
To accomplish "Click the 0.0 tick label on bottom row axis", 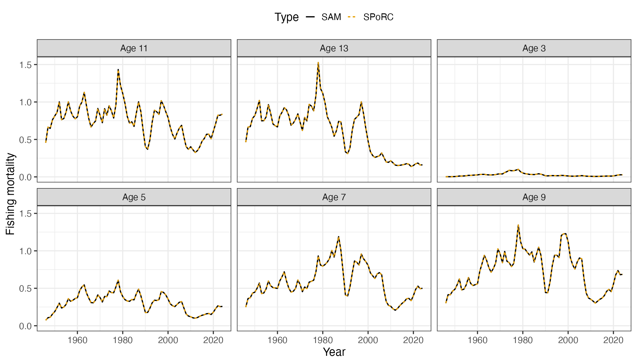I will coord(25,326).
